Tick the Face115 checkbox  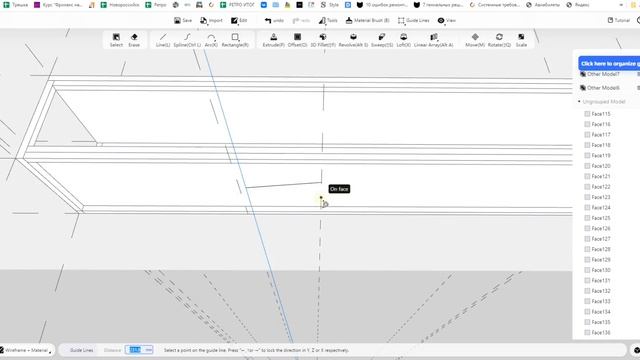[587, 114]
